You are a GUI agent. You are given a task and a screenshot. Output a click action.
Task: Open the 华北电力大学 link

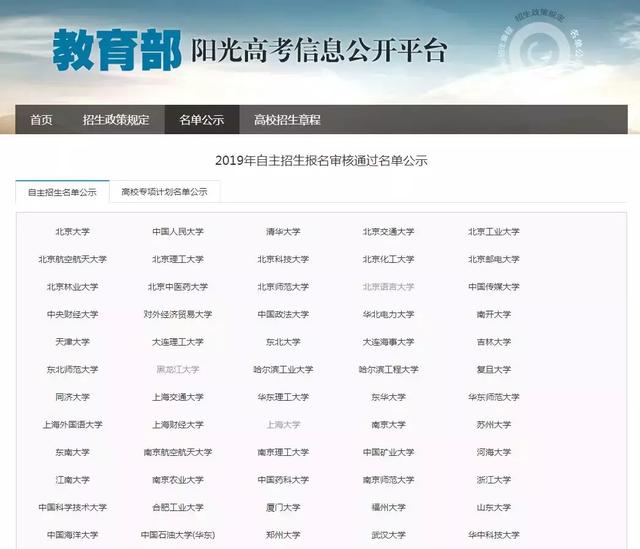point(388,314)
